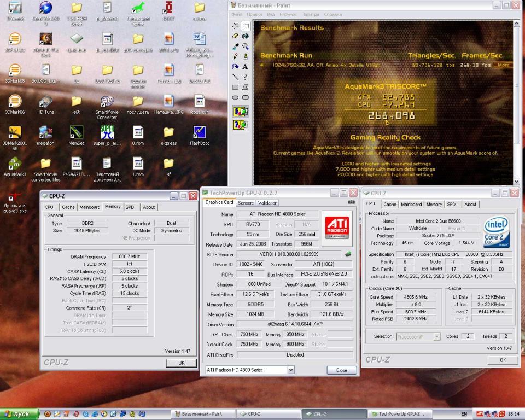Viewport: 525px width, 420px height.
Task: Select the Ellipse shape tool
Action: click(235, 97)
